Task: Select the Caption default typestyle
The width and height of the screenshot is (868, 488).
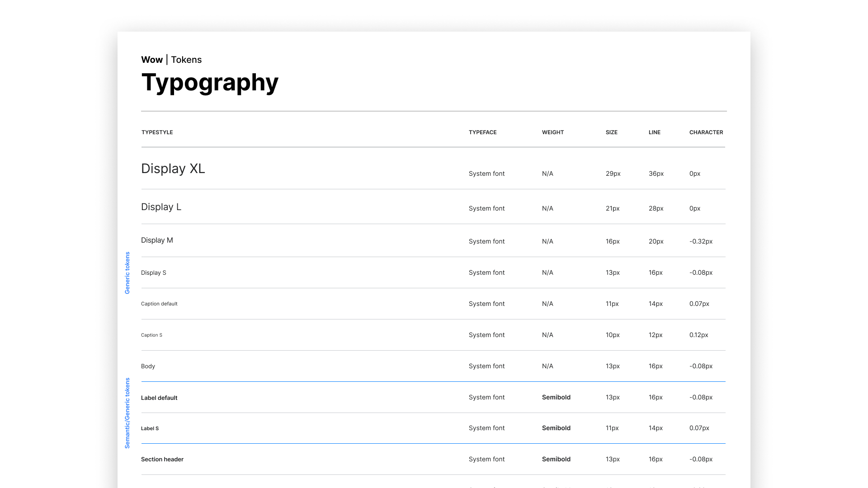Action: (x=159, y=304)
